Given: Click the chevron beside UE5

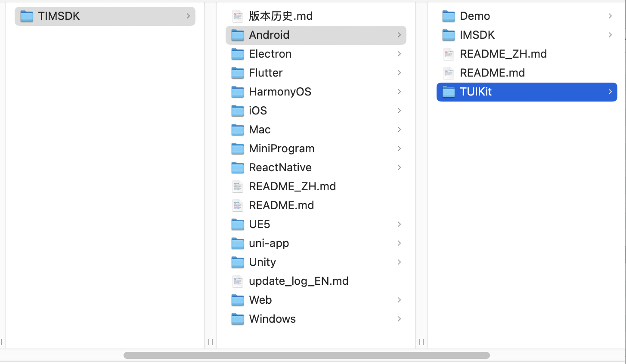Looking at the screenshot, I should (399, 224).
